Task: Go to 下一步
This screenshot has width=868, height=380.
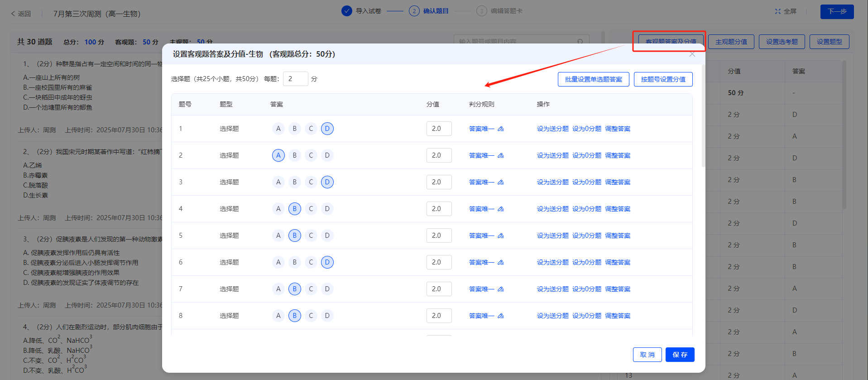Action: tap(837, 11)
